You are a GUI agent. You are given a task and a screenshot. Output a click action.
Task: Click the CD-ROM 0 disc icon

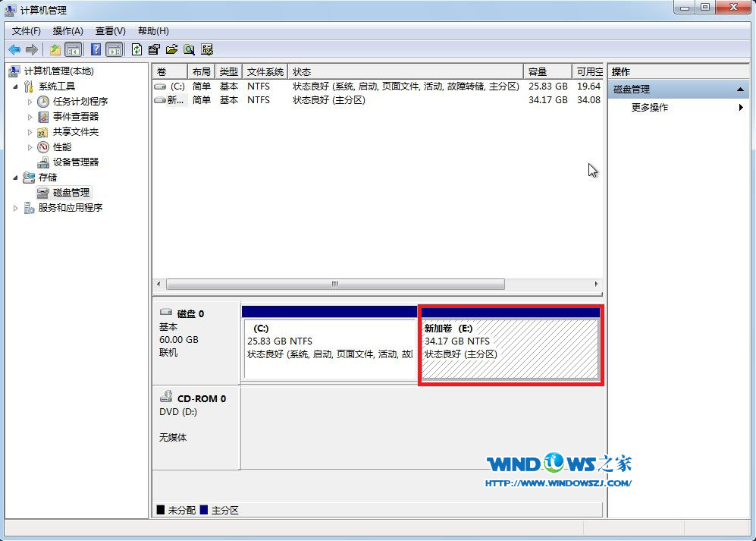[x=166, y=396]
